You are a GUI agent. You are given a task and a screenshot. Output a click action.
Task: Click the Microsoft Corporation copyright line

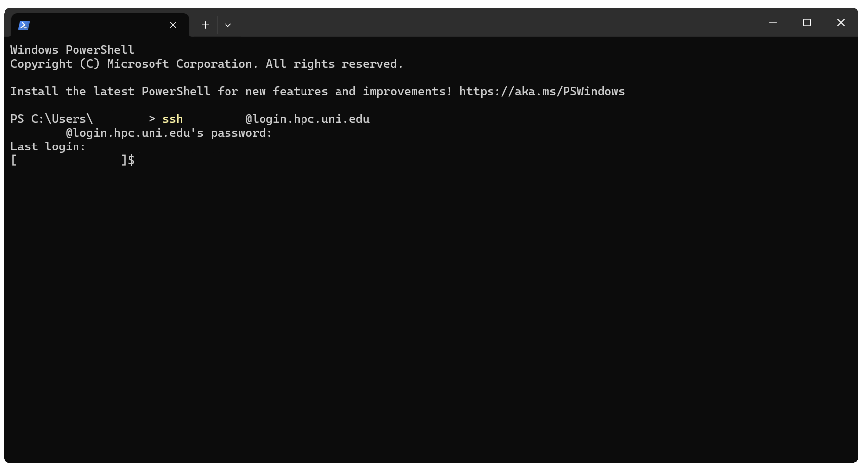(207, 64)
